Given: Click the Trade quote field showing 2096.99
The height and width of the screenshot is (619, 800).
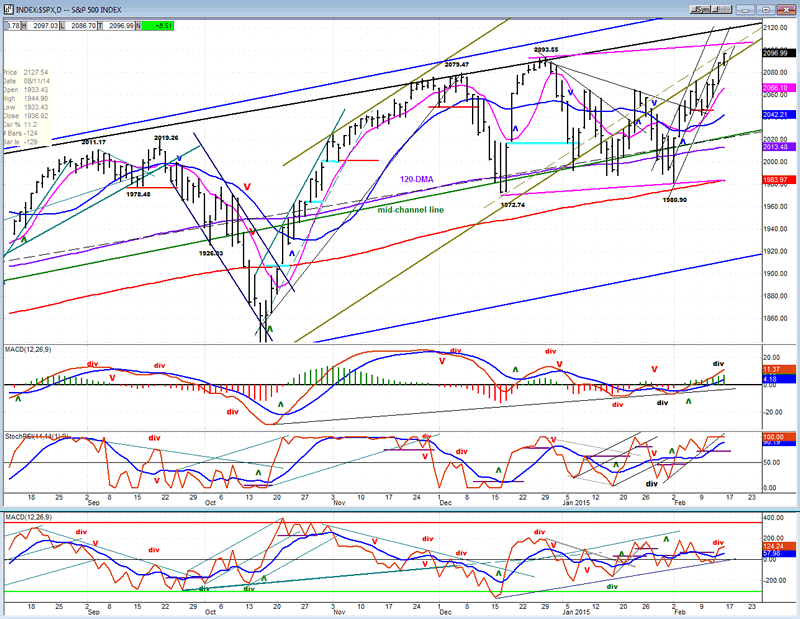Looking at the screenshot, I should pos(116,26).
